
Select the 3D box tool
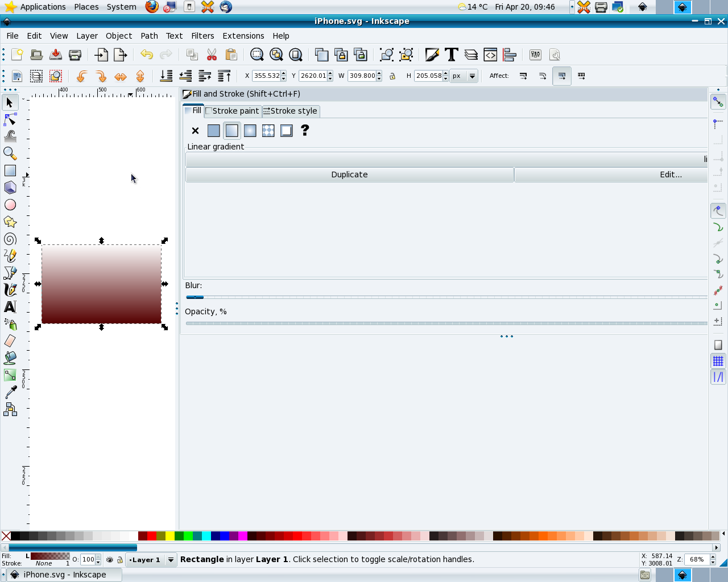tap(10, 188)
